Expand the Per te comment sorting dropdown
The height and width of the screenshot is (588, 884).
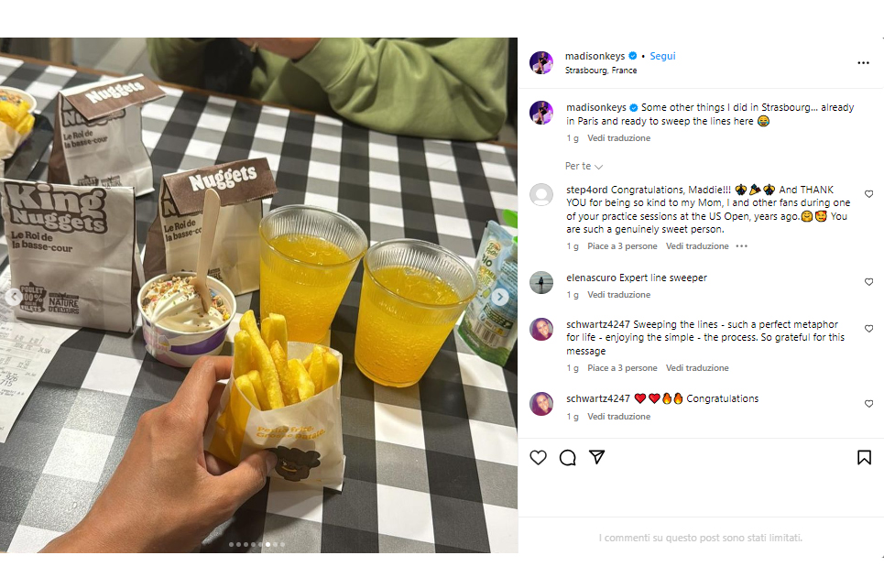584,167
